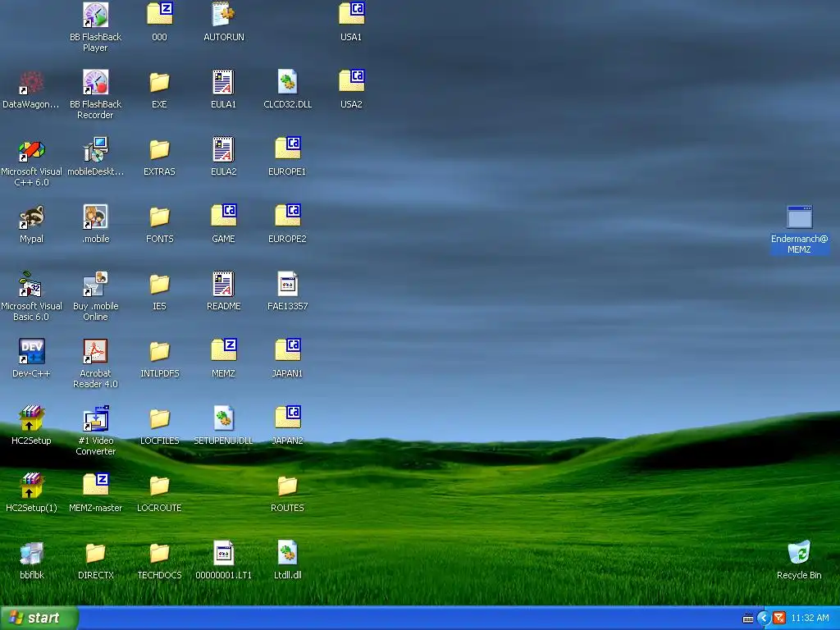Image resolution: width=840 pixels, height=630 pixels.
Task: Select the EULA2 document icon
Action: coord(223,149)
